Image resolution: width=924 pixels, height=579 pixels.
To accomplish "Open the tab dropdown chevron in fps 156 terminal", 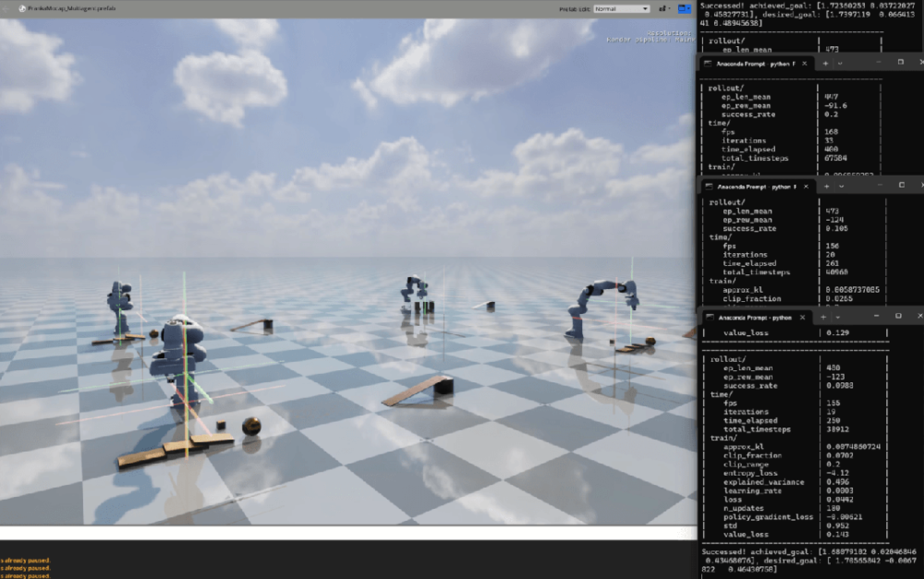I will point(841,187).
